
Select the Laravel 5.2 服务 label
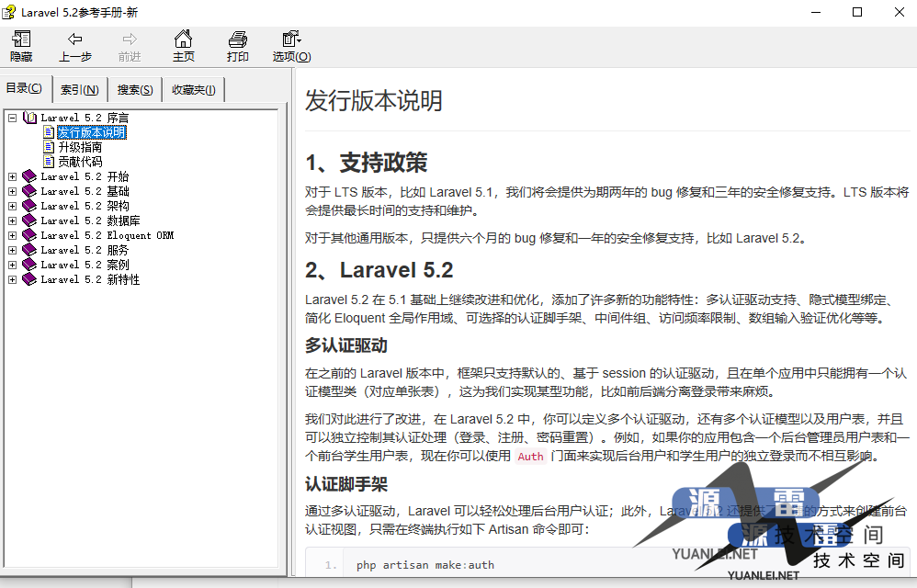point(85,250)
